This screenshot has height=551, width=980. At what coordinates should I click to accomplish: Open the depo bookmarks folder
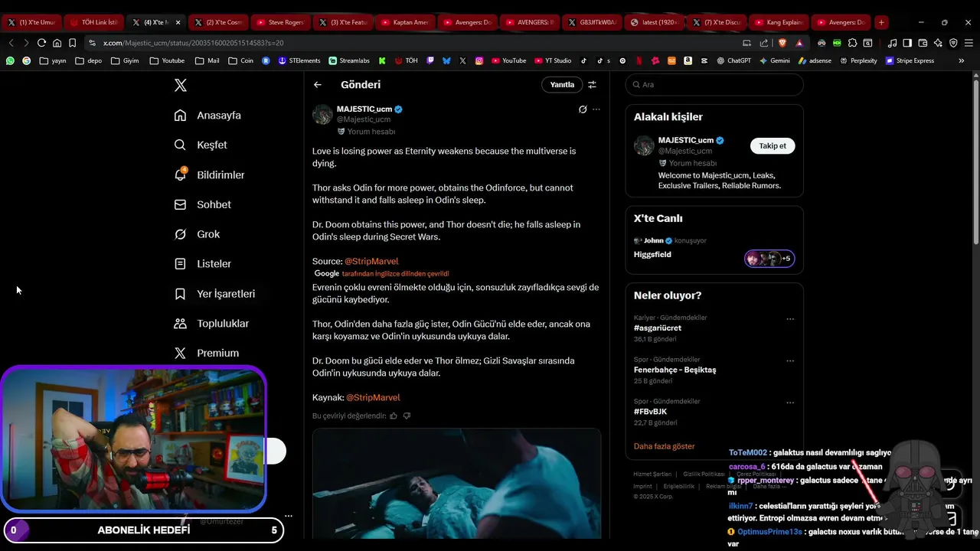(x=89, y=60)
